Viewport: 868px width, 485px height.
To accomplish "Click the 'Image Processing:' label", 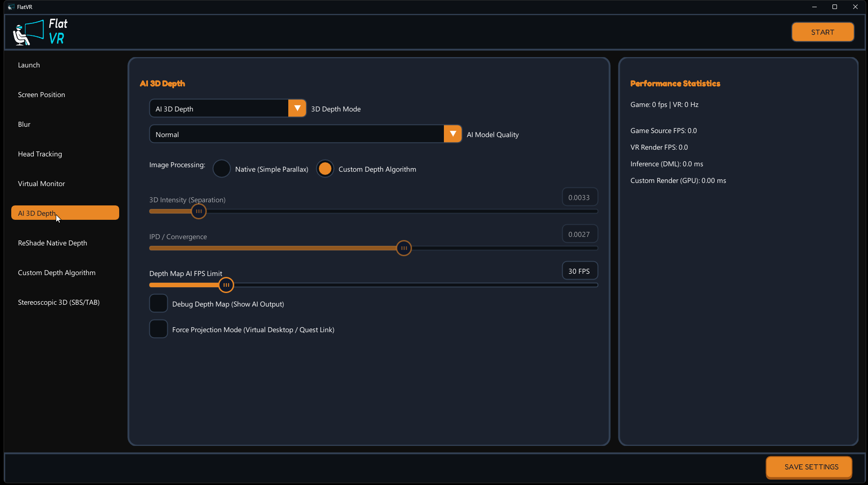I will [177, 165].
